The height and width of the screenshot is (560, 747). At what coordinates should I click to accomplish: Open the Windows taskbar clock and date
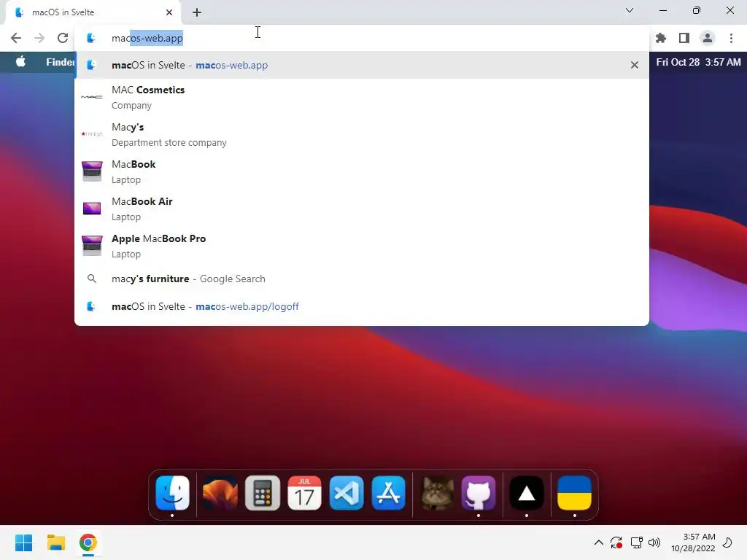point(693,542)
